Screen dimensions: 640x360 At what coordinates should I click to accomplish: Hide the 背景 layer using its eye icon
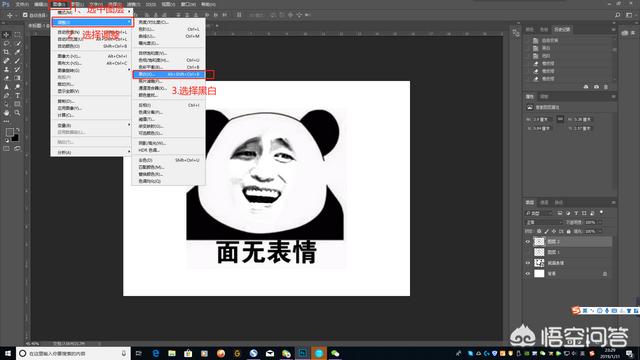(527, 273)
